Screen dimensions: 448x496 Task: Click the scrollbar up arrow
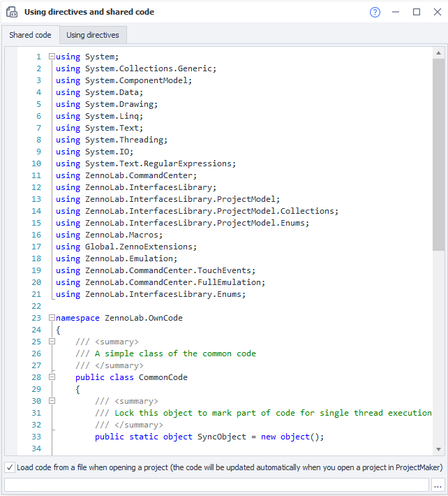tap(438, 52)
